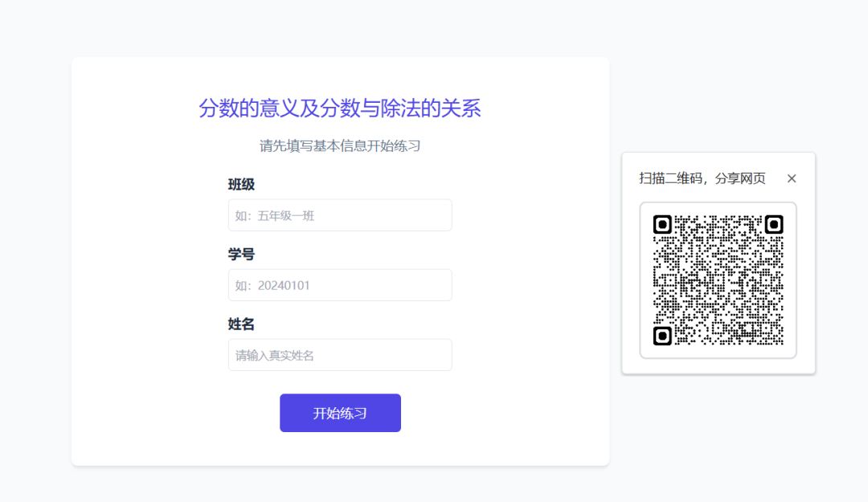Image resolution: width=868 pixels, height=502 pixels.
Task: Close the QR code share popup
Action: pyautogui.click(x=792, y=178)
